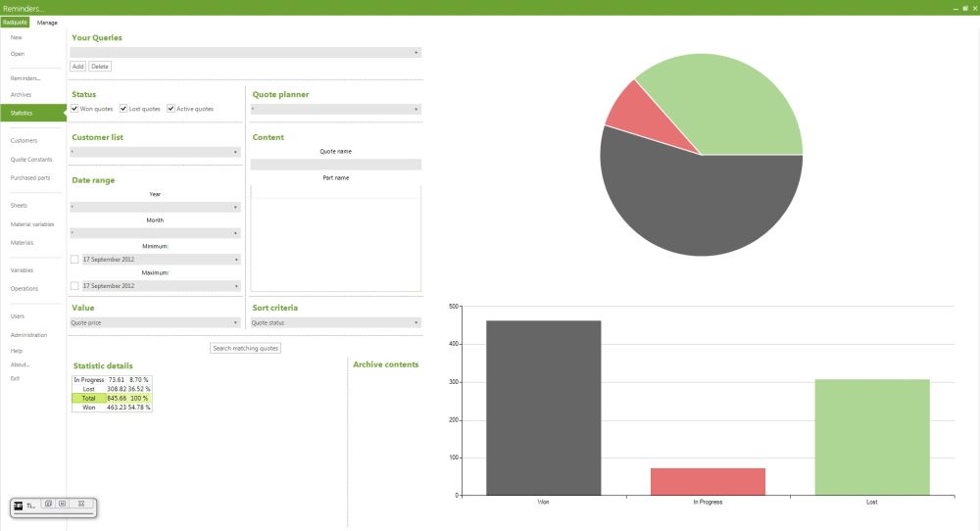The height and width of the screenshot is (531, 980).
Task: Expand the Year dropdown in Date range
Action: [156, 207]
